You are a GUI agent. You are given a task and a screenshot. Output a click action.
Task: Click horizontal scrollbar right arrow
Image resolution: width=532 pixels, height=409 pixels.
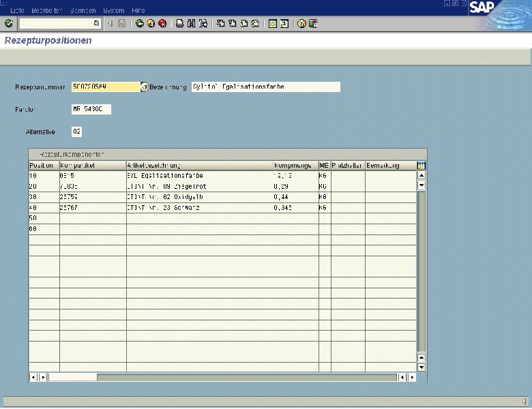pyautogui.click(x=412, y=377)
